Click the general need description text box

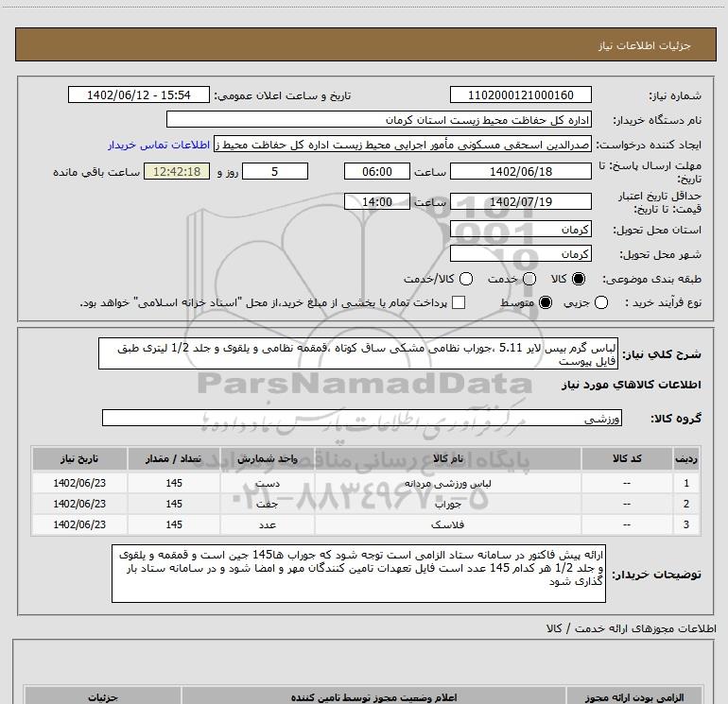358,354
